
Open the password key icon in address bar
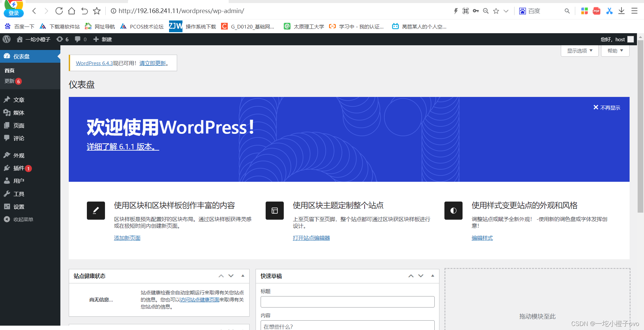point(476,11)
